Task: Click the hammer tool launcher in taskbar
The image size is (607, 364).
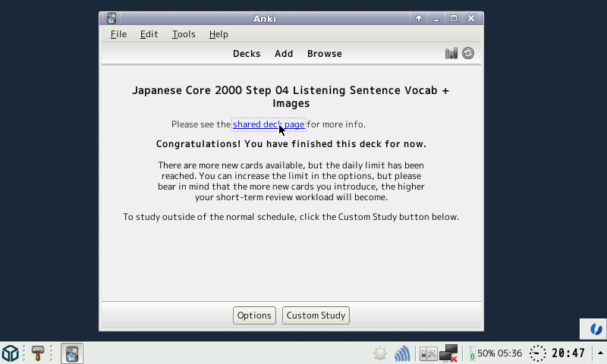Action: [37, 353]
